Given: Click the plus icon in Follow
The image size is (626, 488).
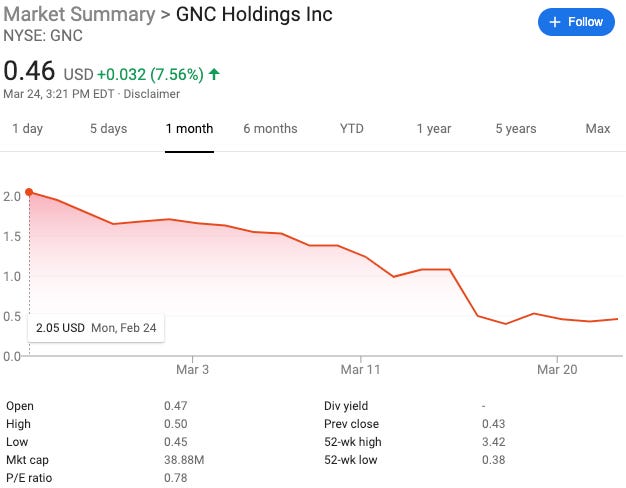Looking at the screenshot, I should [555, 22].
